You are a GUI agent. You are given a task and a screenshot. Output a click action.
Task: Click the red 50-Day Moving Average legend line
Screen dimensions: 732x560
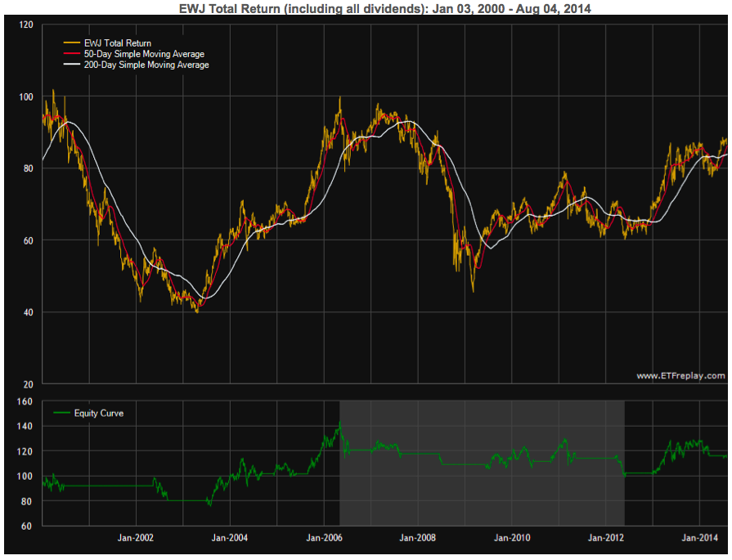tap(71, 54)
